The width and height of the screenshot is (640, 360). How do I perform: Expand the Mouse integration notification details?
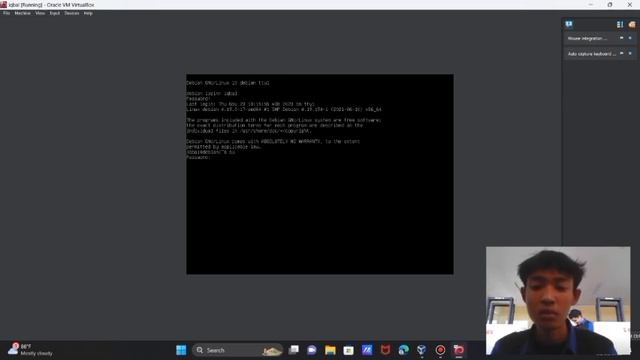622,38
